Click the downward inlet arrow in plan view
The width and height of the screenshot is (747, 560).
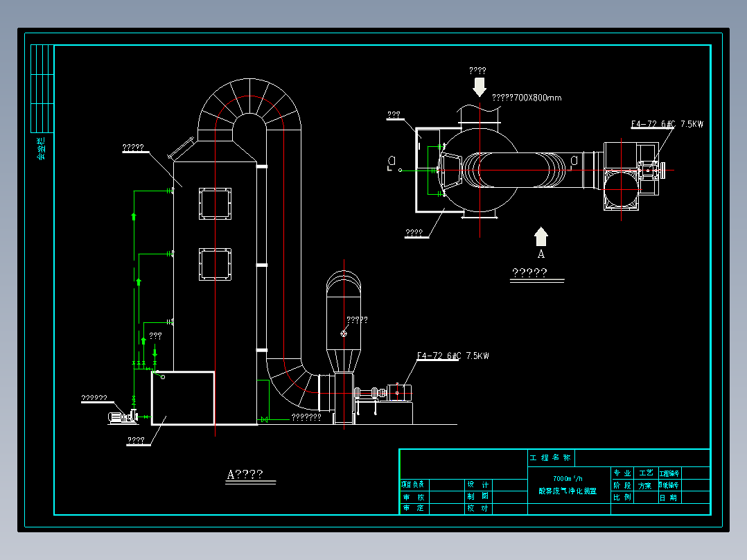click(x=480, y=87)
